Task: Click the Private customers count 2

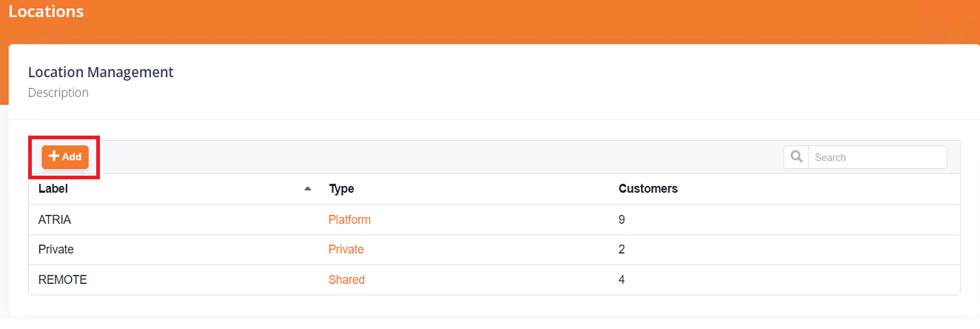Action: point(622,250)
